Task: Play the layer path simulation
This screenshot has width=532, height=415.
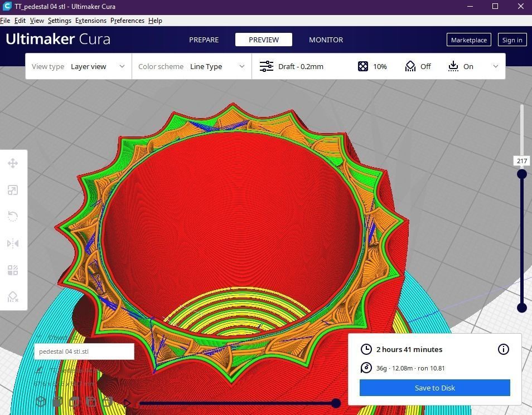Action: coord(127,403)
